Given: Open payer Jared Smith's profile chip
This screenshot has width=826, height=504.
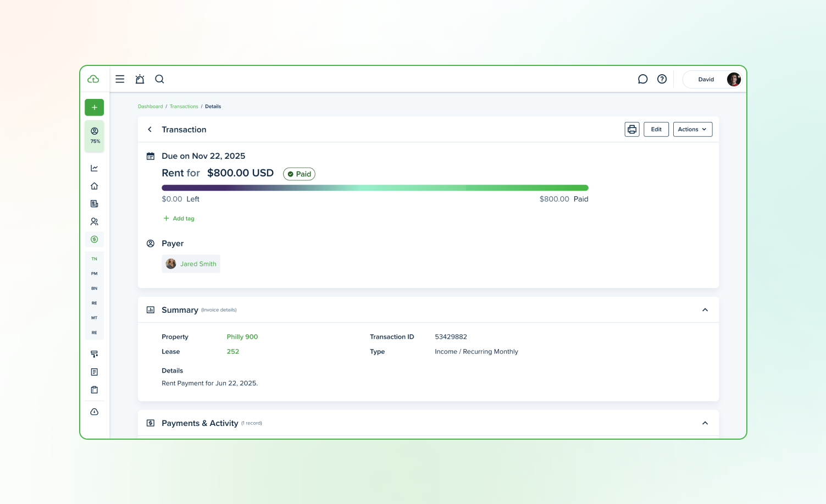Looking at the screenshot, I should pos(191,264).
